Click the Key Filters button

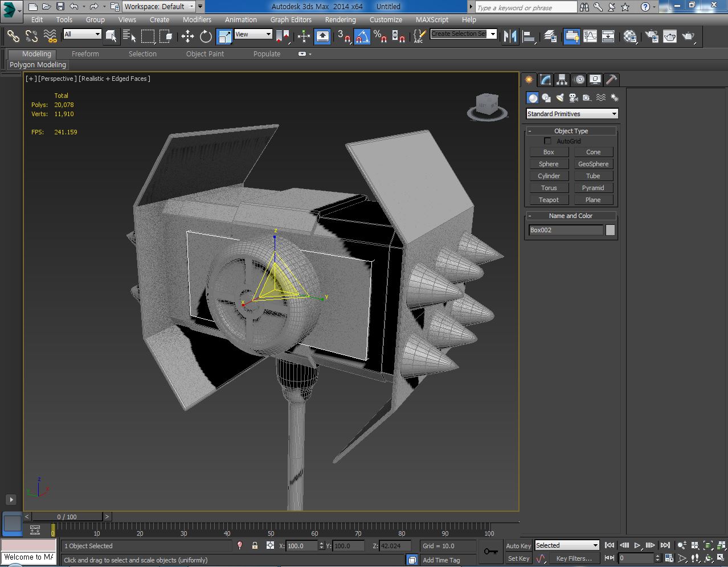click(x=574, y=558)
